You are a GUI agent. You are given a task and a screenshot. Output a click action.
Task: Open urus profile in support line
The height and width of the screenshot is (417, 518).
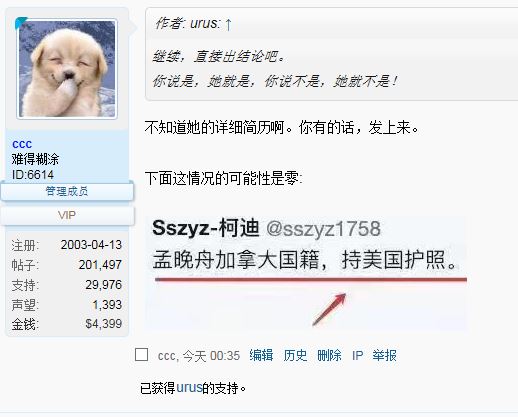click(x=189, y=388)
